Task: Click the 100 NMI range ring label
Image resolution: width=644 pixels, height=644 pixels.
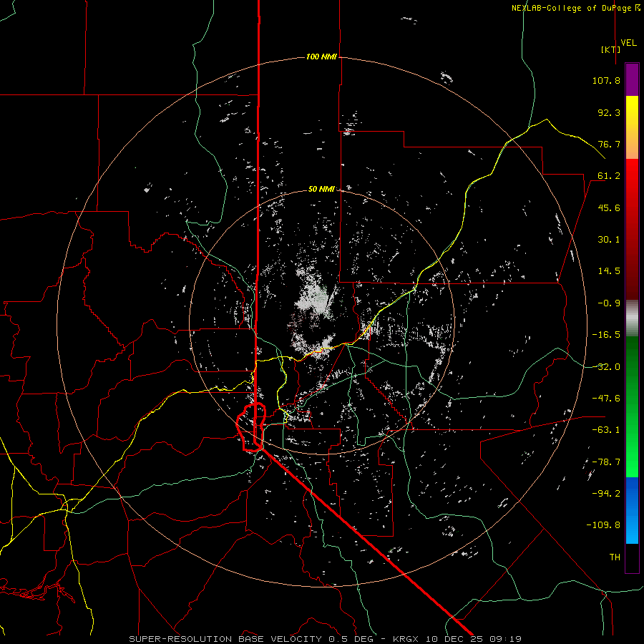Action: [x=321, y=57]
